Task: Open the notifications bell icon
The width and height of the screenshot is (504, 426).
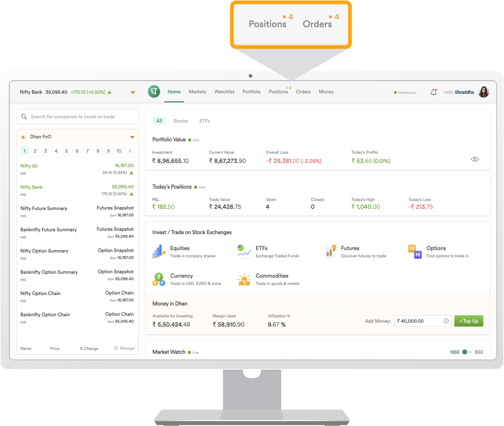Action: [x=434, y=92]
